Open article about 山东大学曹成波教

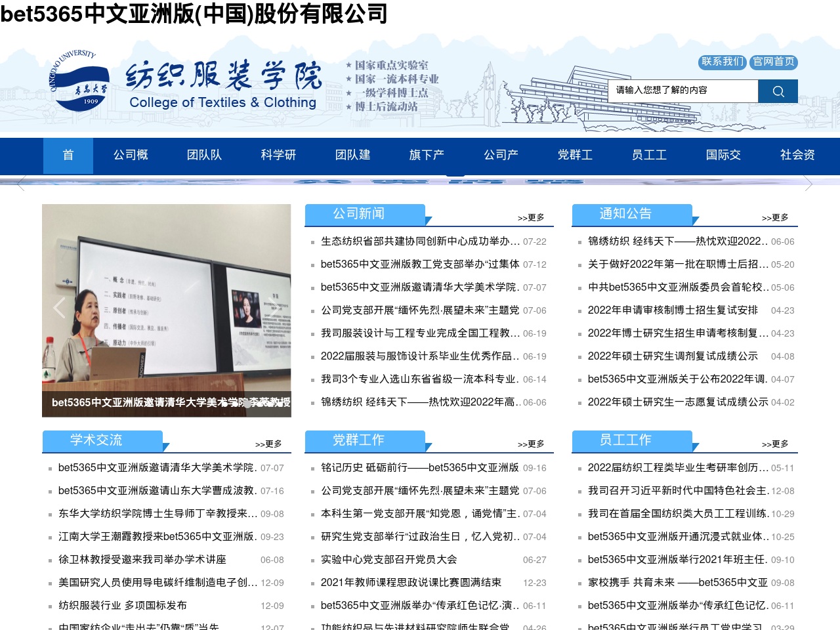coord(157,491)
